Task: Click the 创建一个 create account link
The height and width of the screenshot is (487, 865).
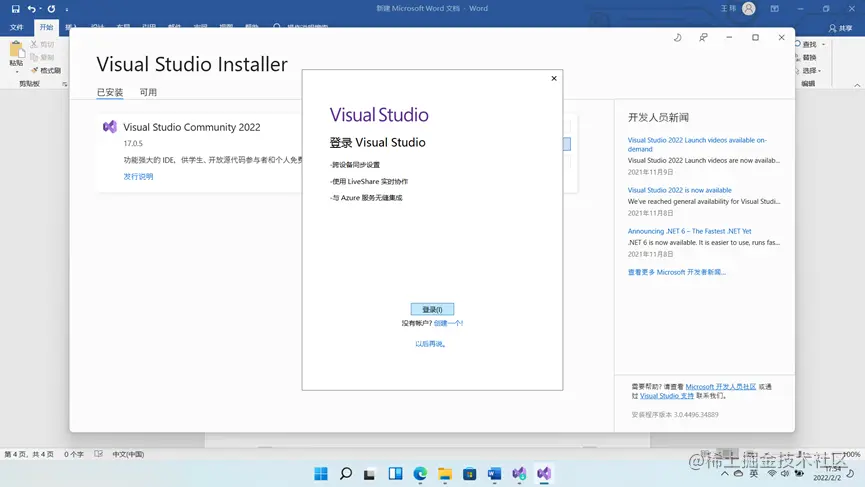Action: pyautogui.click(x=448, y=323)
